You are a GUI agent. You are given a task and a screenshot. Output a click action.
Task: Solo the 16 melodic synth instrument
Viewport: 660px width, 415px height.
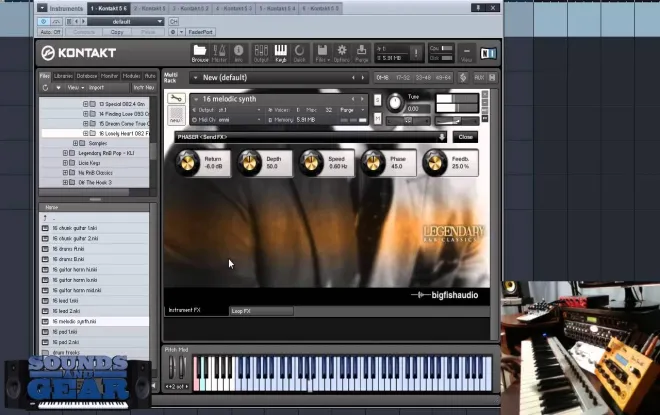coord(378,100)
